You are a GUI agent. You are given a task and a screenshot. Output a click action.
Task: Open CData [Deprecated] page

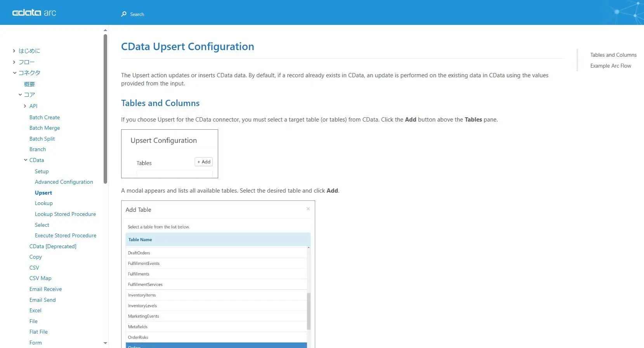click(x=53, y=246)
